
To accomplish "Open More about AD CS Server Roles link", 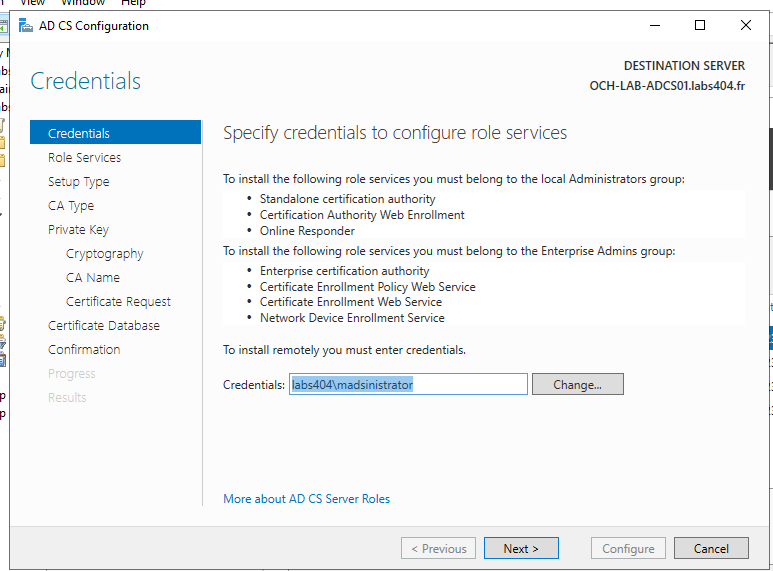I will point(306,499).
